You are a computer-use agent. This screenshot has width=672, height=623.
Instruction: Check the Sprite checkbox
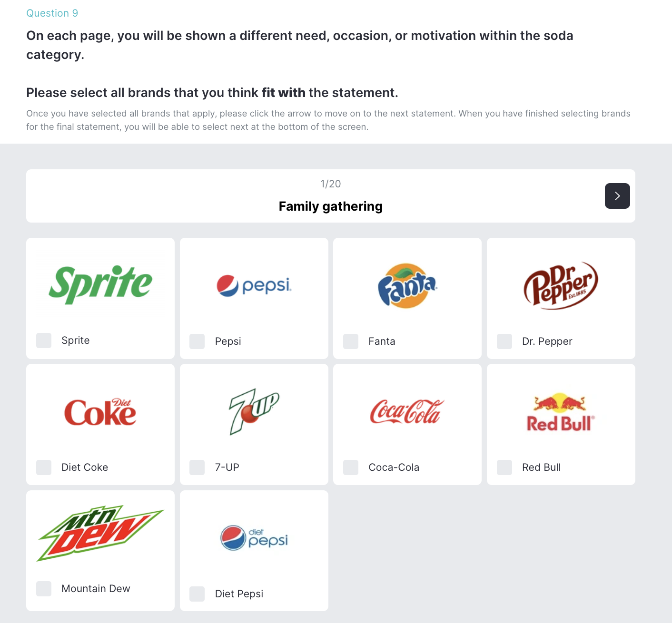[44, 341]
